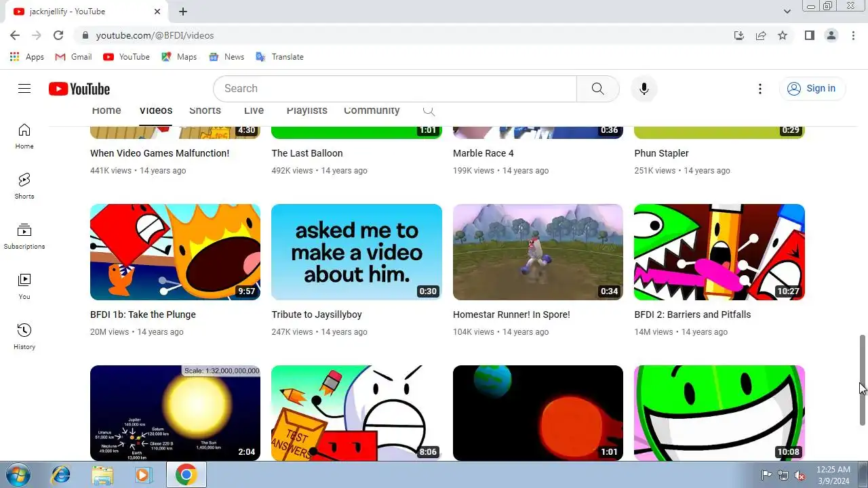Switch to the Live tab
This screenshot has width=868, height=488.
point(254,110)
